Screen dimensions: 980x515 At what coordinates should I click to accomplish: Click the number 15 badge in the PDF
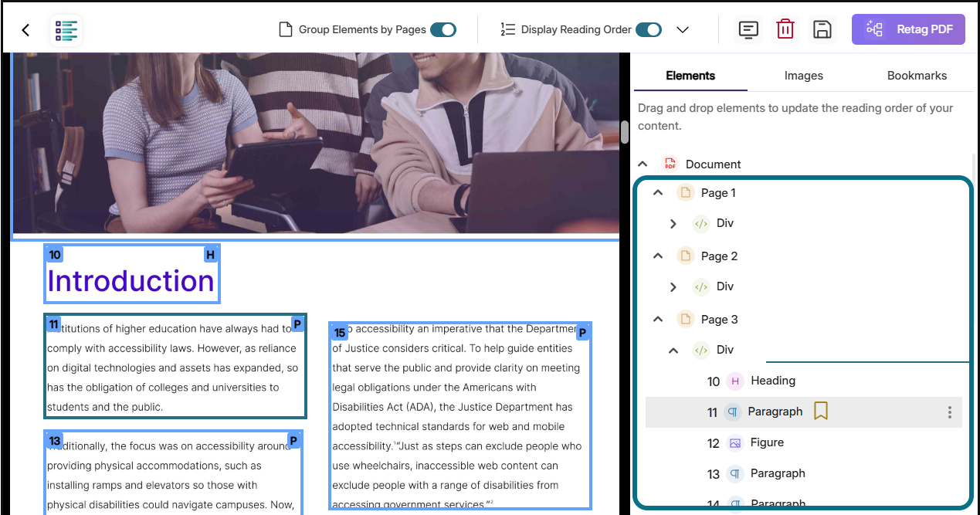340,333
